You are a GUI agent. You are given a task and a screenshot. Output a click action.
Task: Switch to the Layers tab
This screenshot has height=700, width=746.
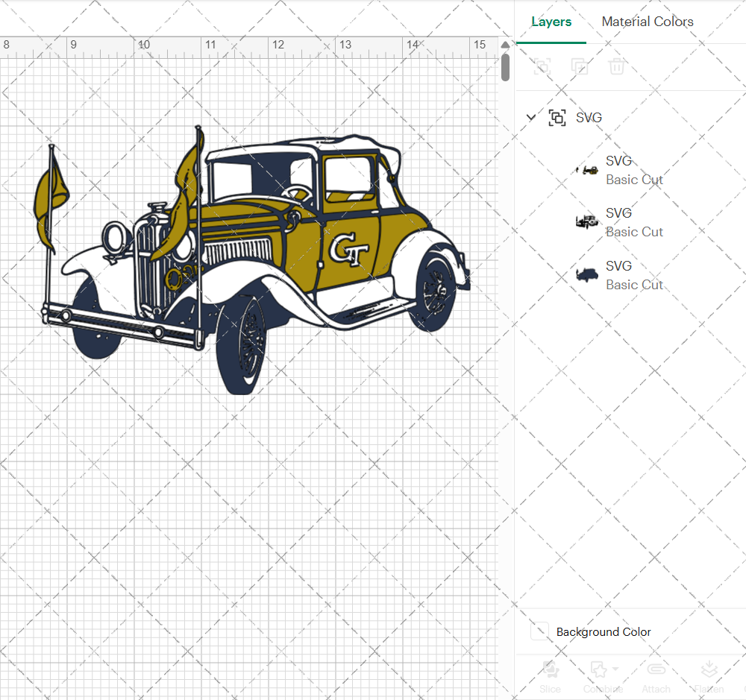(x=551, y=22)
